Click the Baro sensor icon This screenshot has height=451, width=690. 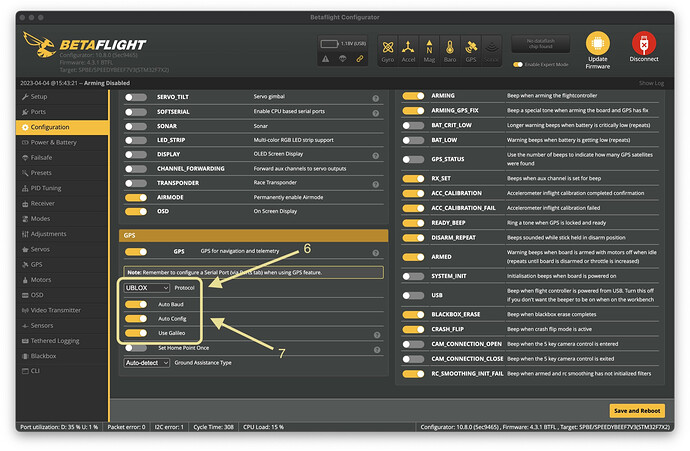click(450, 47)
